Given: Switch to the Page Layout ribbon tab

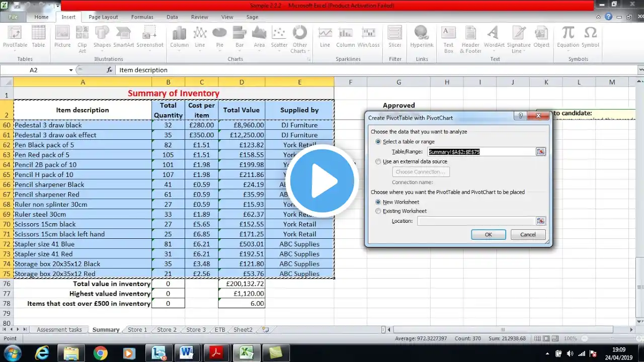Looking at the screenshot, I should coord(103,17).
